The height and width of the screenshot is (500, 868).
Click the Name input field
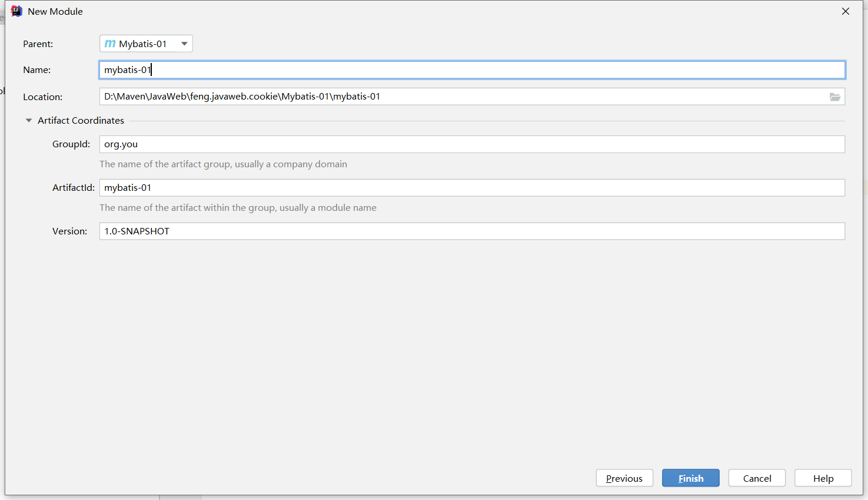point(472,70)
